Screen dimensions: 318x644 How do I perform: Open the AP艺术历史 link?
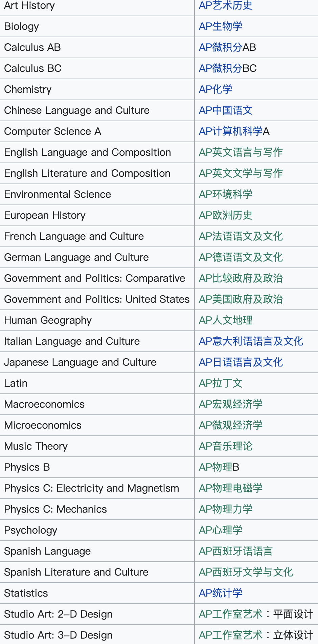[x=226, y=5]
